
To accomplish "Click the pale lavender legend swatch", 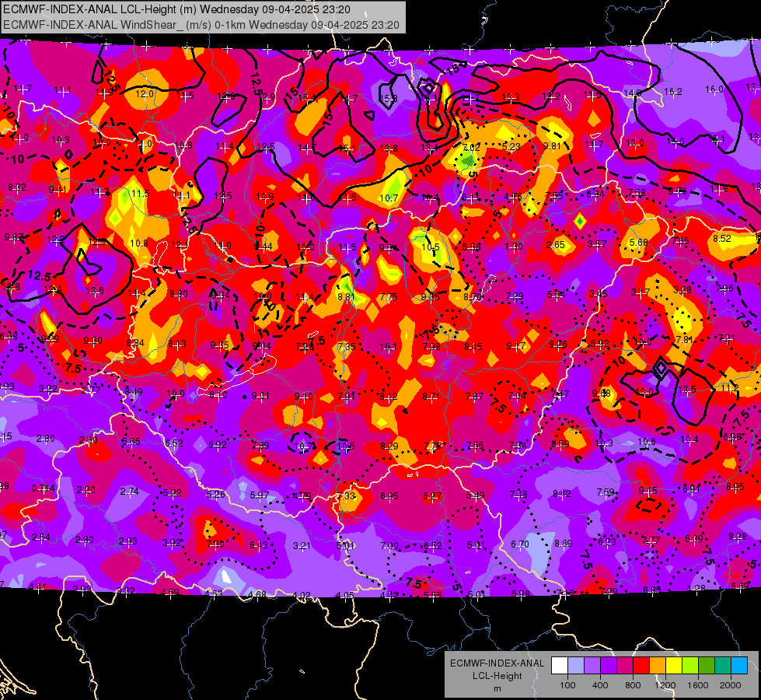I will (575, 666).
